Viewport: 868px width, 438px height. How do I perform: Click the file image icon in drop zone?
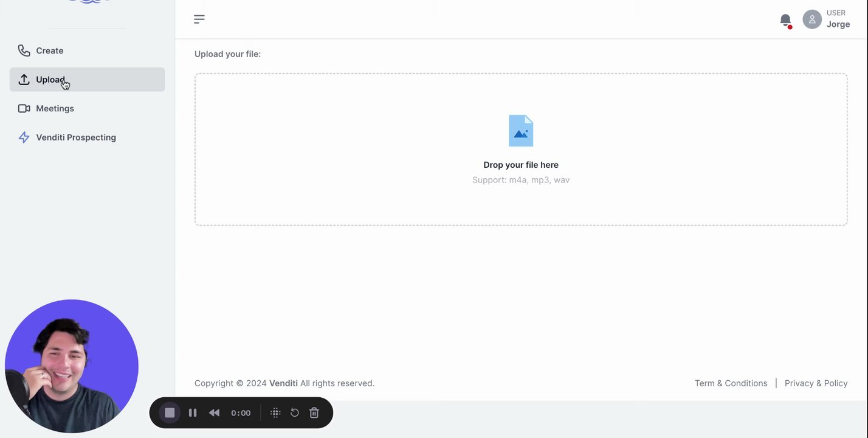(521, 131)
